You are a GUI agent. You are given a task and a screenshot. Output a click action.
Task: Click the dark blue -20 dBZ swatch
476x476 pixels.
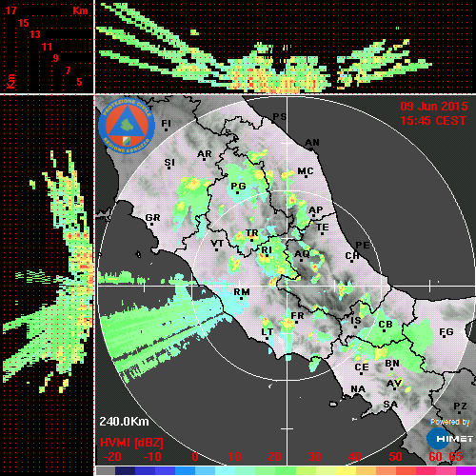(125, 470)
